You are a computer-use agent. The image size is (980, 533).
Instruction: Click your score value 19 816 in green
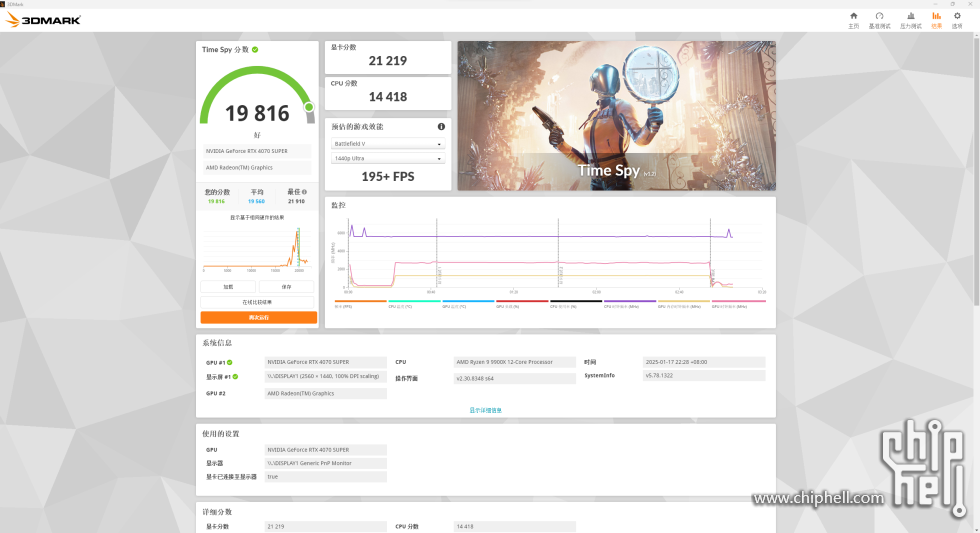(x=216, y=201)
